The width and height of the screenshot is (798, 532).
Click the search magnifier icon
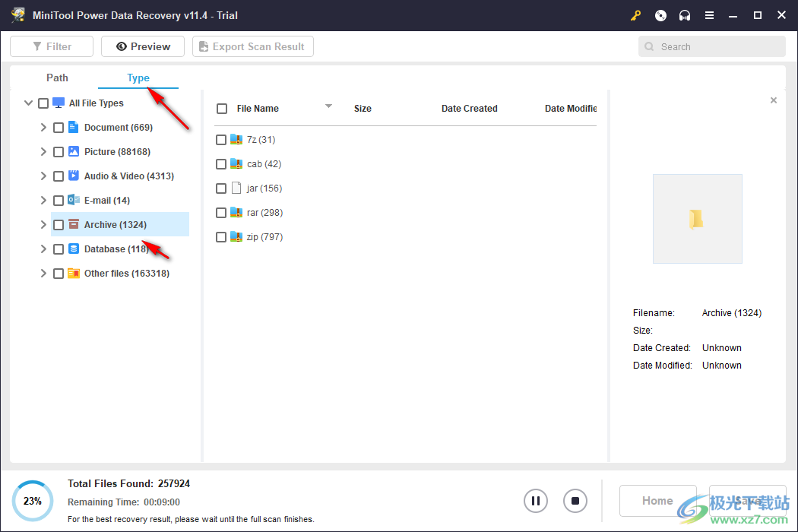[649, 46]
